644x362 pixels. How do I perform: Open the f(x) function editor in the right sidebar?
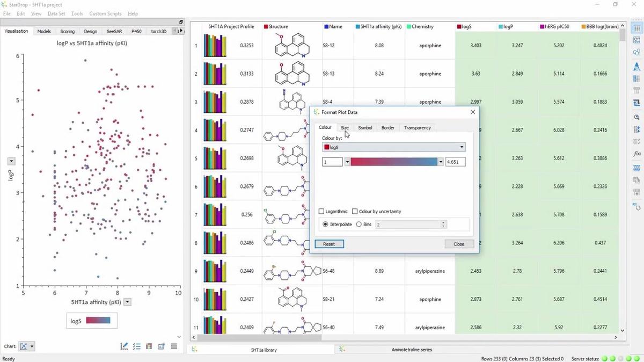pos(636,154)
